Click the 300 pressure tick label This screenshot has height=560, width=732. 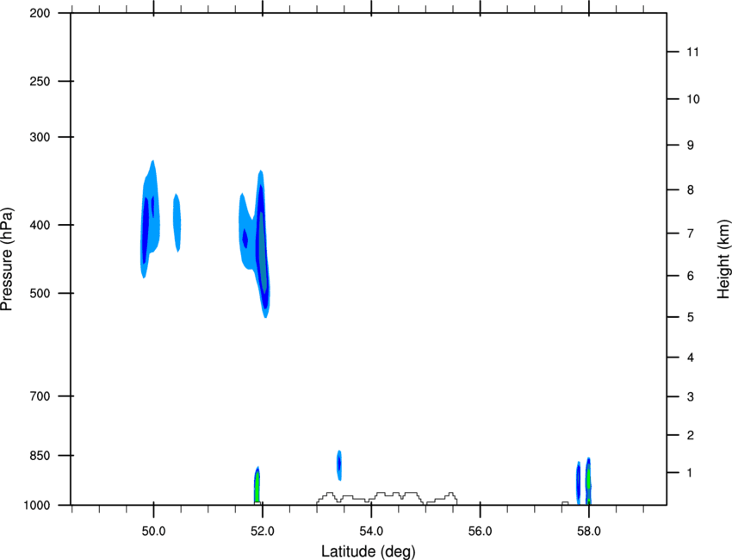[40, 137]
